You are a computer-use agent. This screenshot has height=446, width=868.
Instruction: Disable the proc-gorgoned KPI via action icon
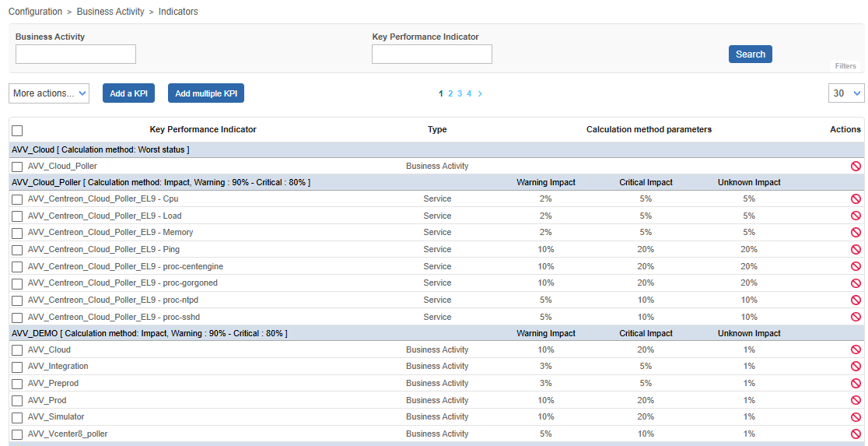coord(856,283)
